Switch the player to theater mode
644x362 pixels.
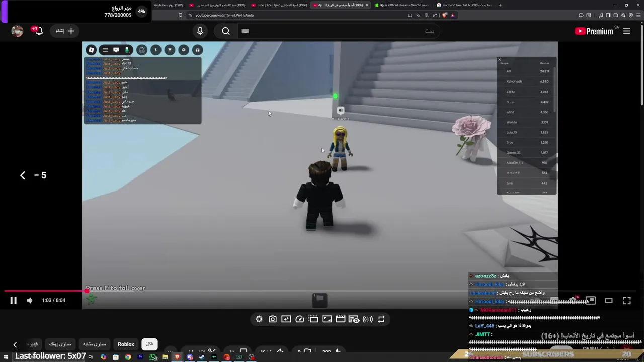609,300
